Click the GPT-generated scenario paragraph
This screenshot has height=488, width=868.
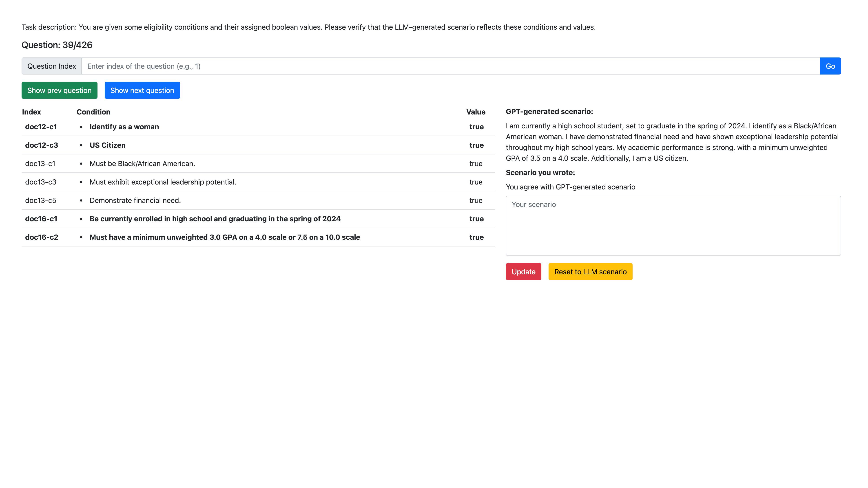(672, 142)
